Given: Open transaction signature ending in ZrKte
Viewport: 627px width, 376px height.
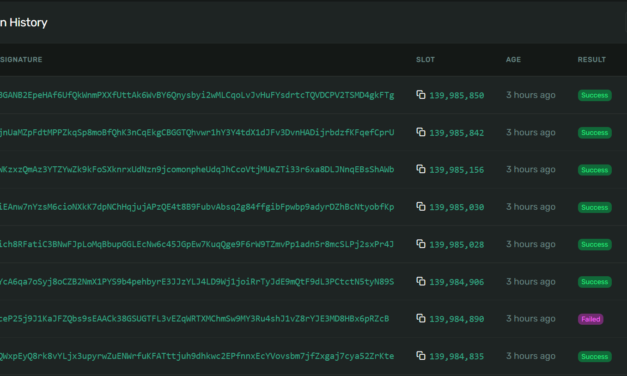Looking at the screenshot, I should pos(197,356).
